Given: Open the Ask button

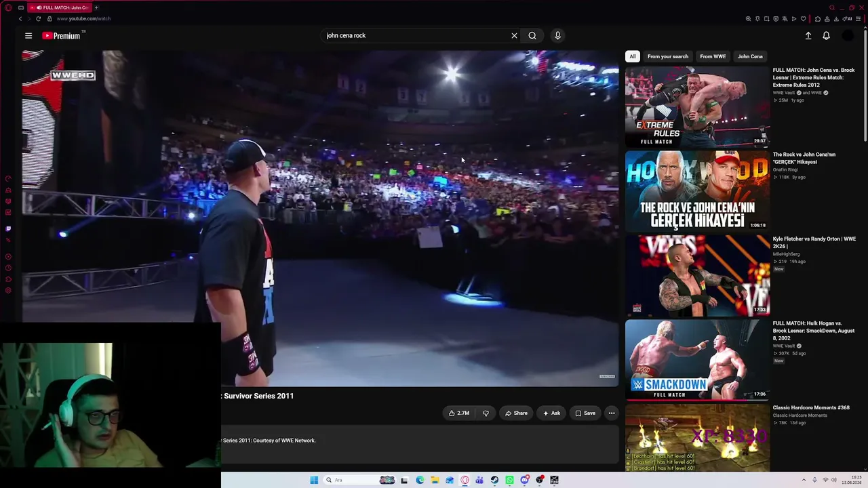Looking at the screenshot, I should [551, 413].
